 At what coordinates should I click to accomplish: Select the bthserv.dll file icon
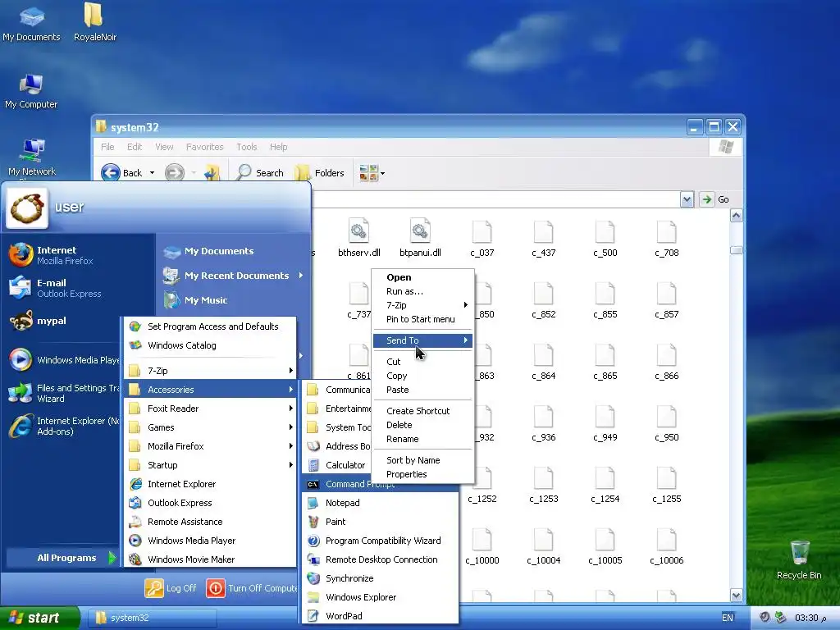(x=358, y=238)
